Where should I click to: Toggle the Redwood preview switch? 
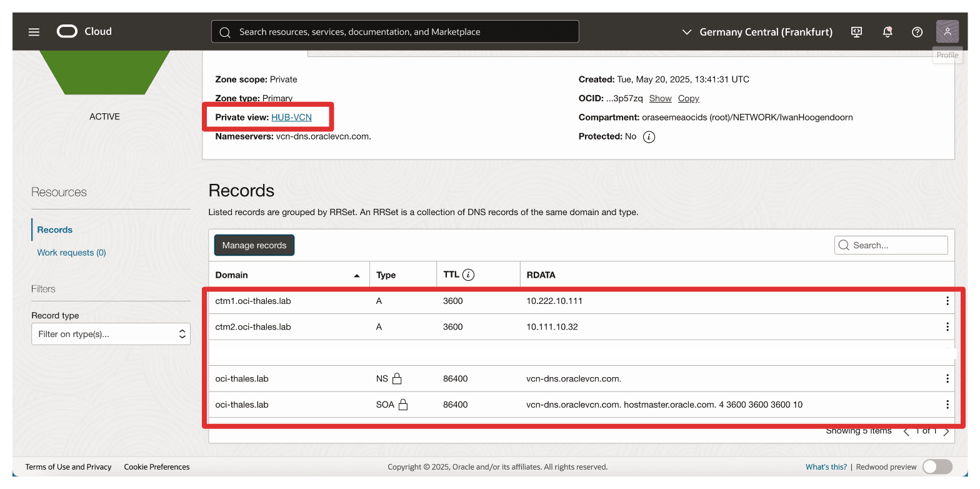(x=937, y=466)
